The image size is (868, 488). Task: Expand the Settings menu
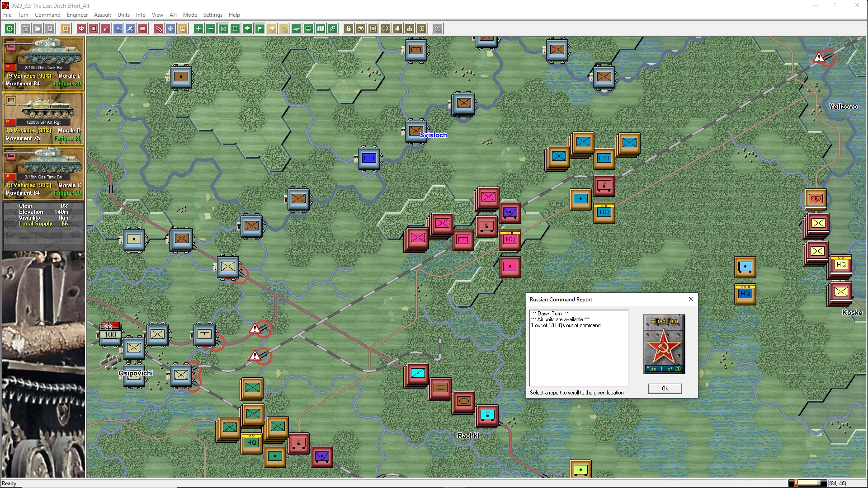pos(212,15)
